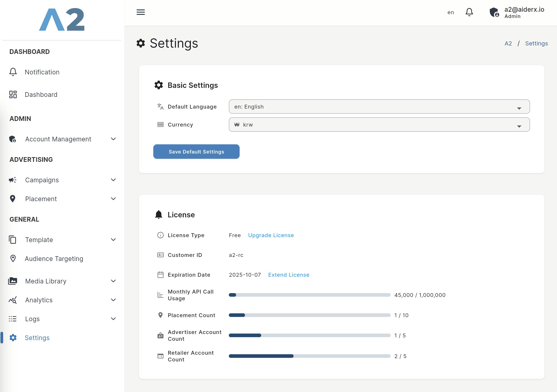
Task: Click the a2@aiderx.io account name
Action: coord(524,9)
